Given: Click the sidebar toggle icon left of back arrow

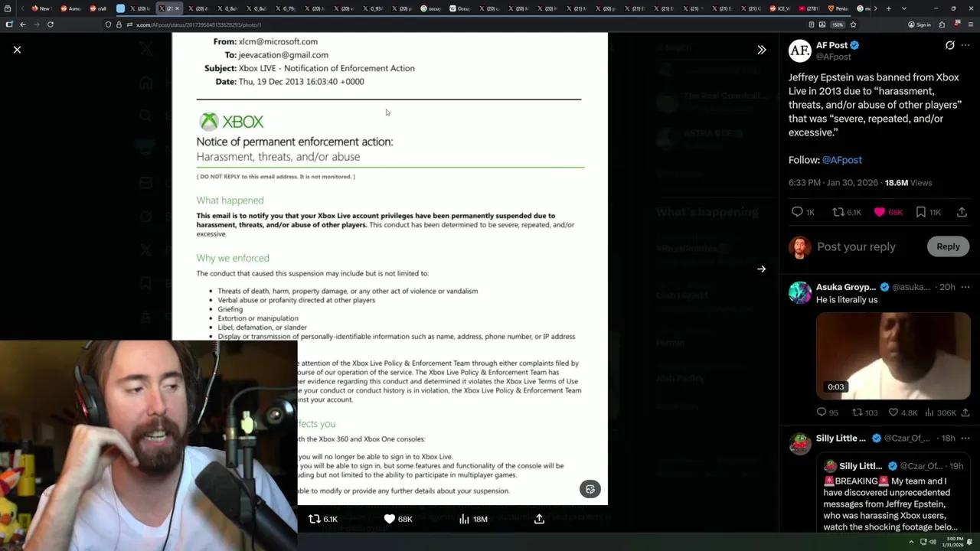Looking at the screenshot, I should tap(9, 24).
